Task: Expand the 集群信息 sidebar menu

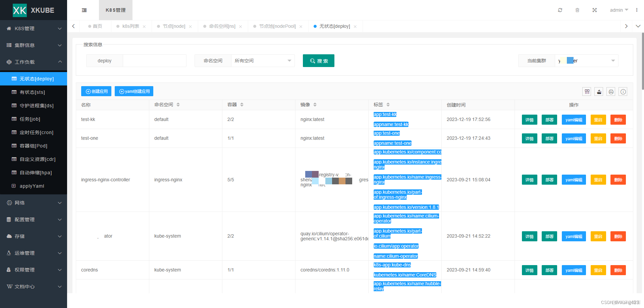Action: (x=34, y=45)
